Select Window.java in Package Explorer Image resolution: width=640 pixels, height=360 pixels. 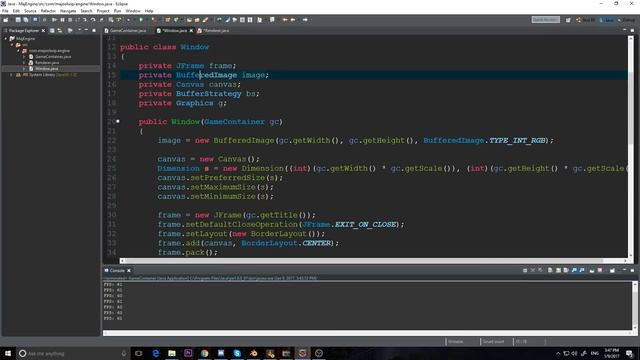tap(46, 69)
